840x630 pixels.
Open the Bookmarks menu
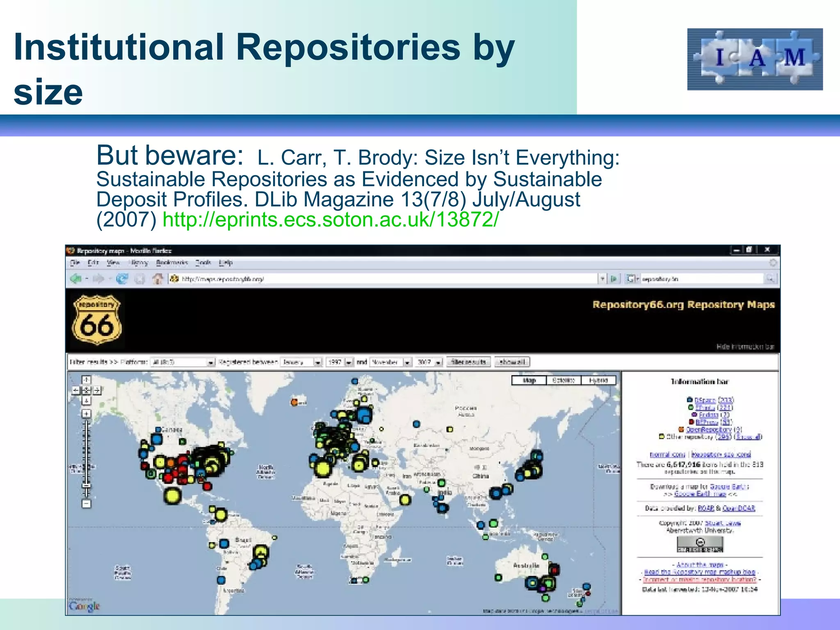click(172, 262)
